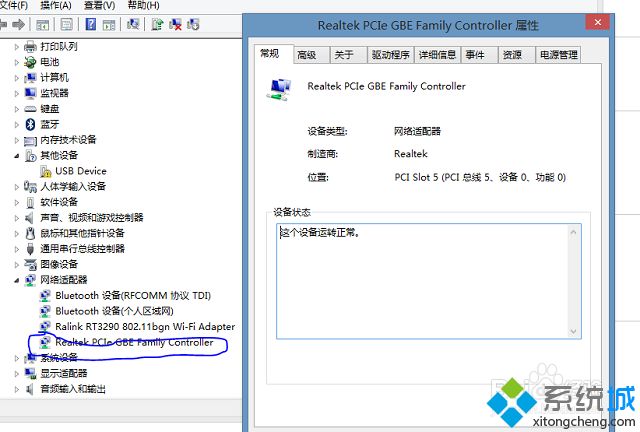Open the 查看(V) menu

click(x=99, y=5)
